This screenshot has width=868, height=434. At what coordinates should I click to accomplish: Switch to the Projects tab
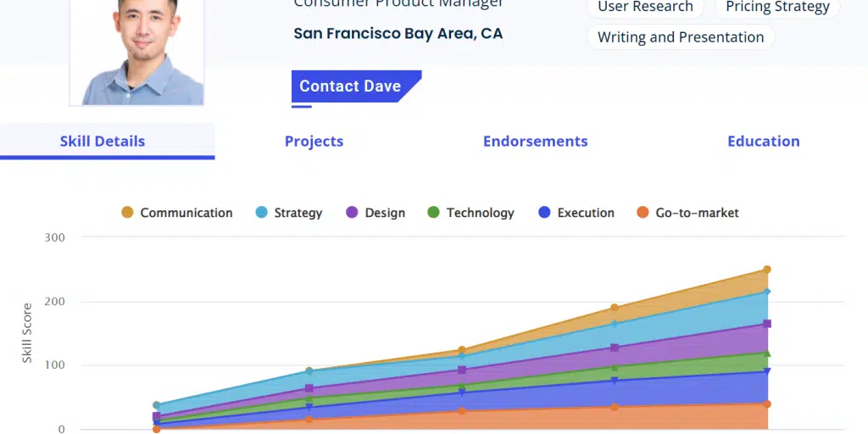[314, 142]
